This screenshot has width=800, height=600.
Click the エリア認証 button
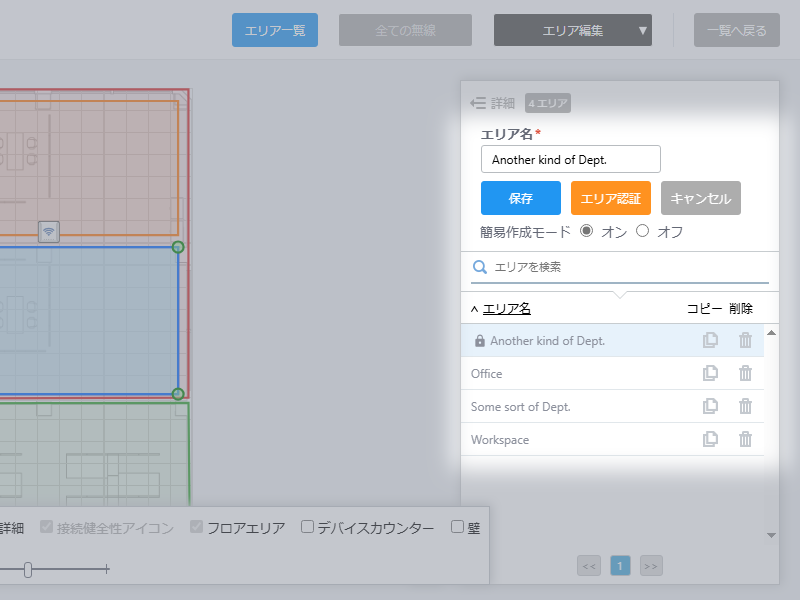click(x=611, y=198)
